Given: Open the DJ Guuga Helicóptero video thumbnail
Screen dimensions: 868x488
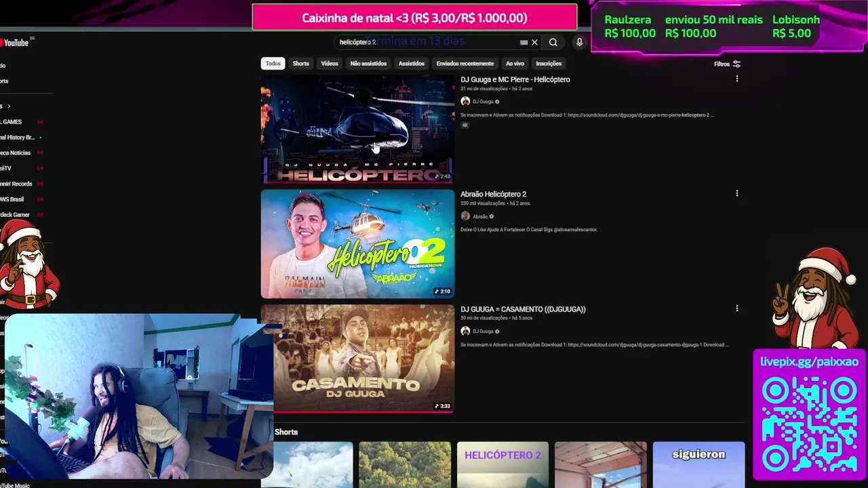Looking at the screenshot, I should coord(357,129).
